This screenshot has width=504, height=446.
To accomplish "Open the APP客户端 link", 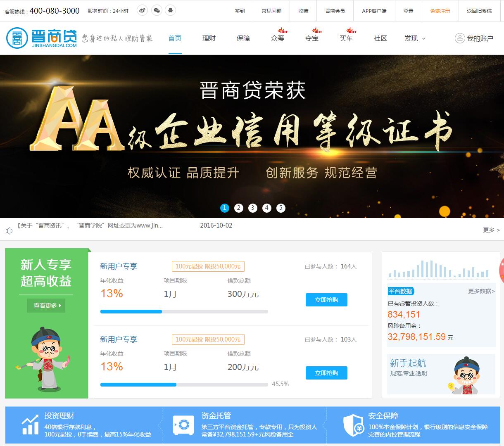I will tap(374, 11).
